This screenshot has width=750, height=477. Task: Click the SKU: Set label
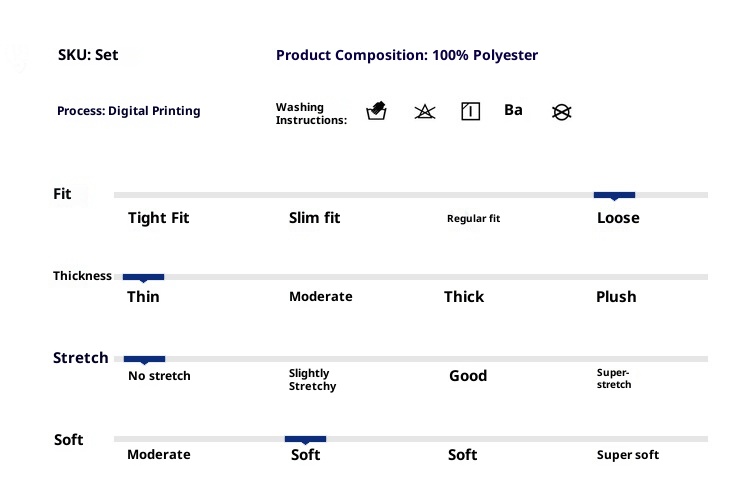(88, 55)
